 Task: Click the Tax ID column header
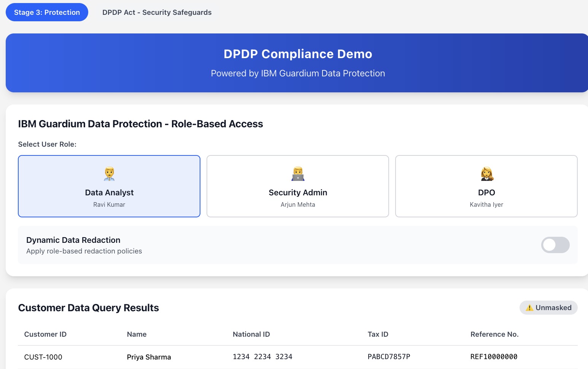point(378,334)
